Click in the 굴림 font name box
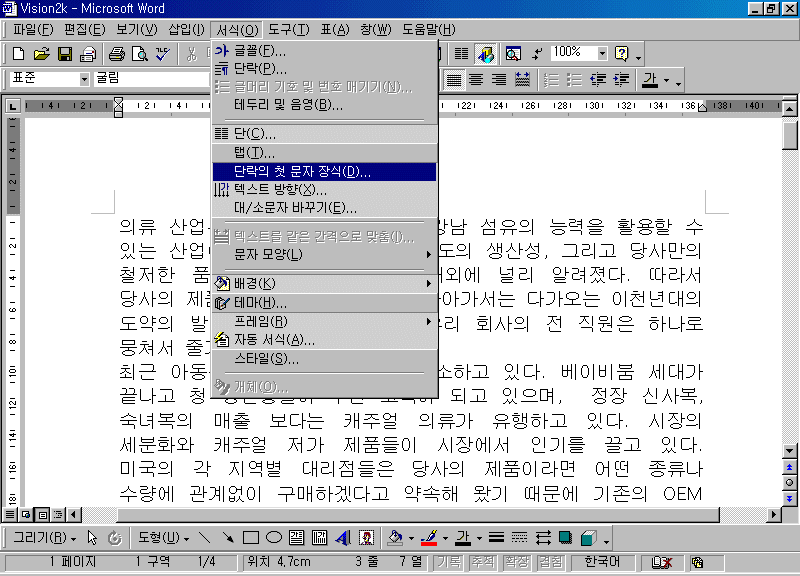 click(x=151, y=79)
